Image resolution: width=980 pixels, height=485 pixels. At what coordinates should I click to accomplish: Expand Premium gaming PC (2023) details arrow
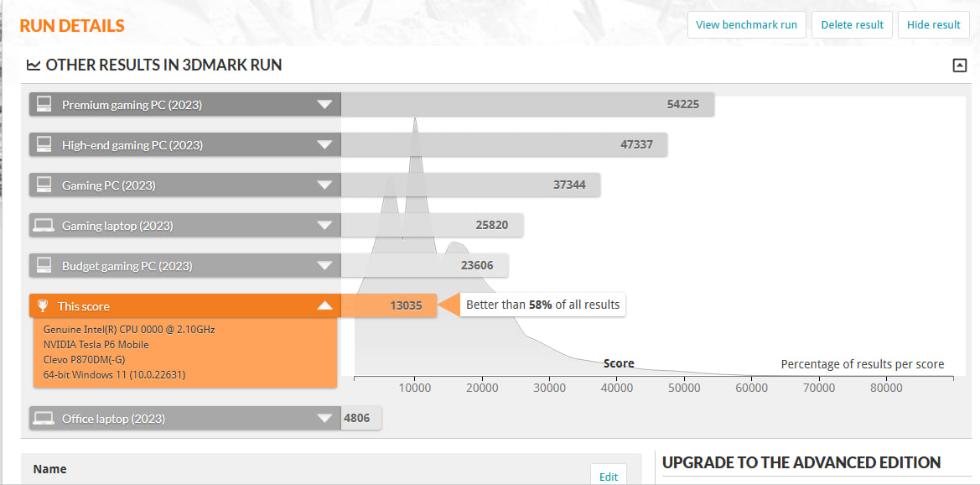324,105
